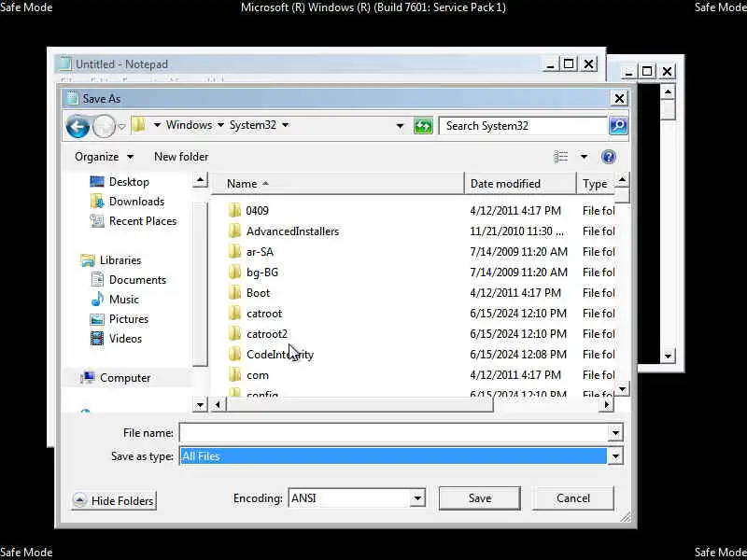
Task: Open the File name dropdown arrow
Action: (615, 433)
